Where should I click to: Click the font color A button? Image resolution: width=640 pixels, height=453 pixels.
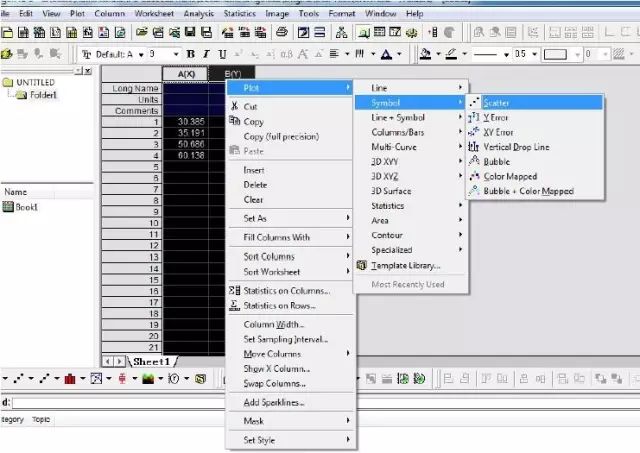pyautogui.click(x=385, y=54)
